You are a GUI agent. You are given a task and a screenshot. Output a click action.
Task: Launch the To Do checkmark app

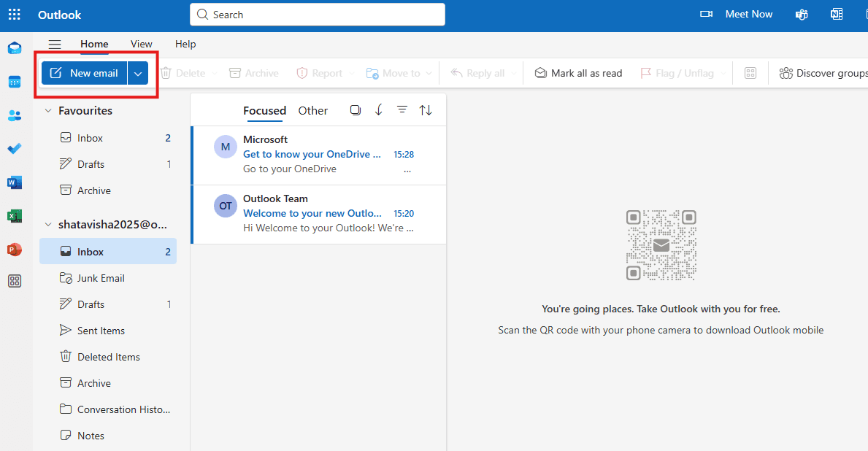coord(15,149)
